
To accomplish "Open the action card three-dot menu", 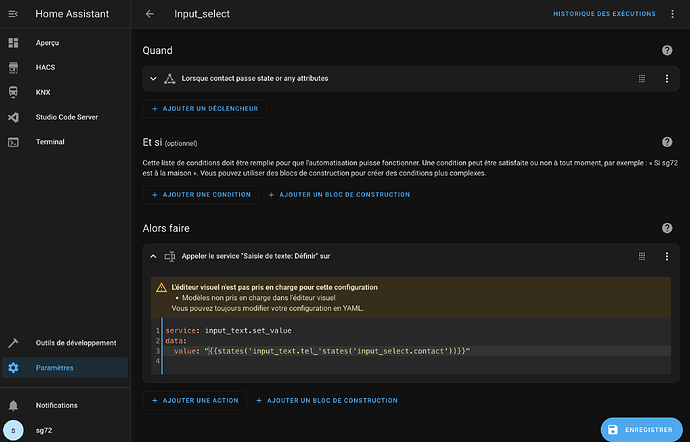I will (x=667, y=256).
